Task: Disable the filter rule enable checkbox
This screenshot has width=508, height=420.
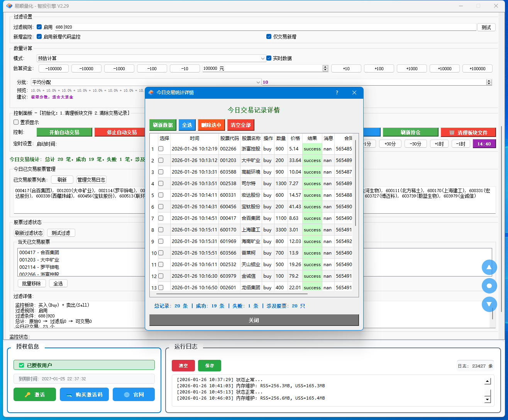Action: pos(39,27)
